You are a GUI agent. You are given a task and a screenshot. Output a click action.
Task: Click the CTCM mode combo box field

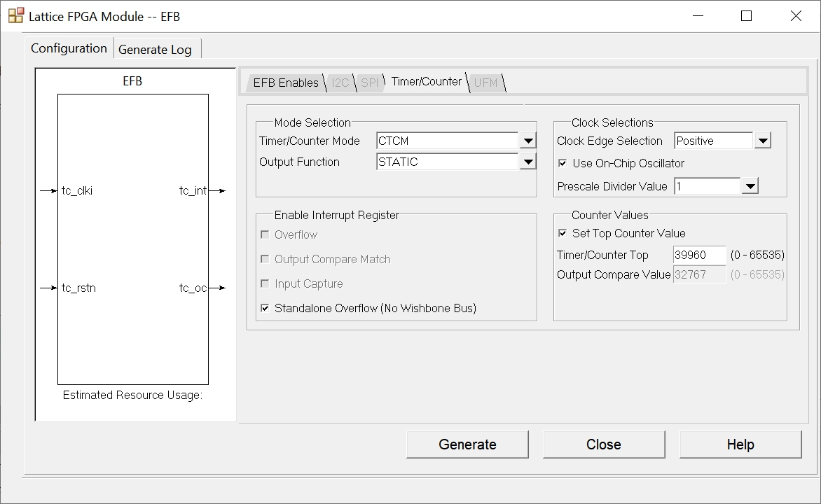click(x=448, y=141)
